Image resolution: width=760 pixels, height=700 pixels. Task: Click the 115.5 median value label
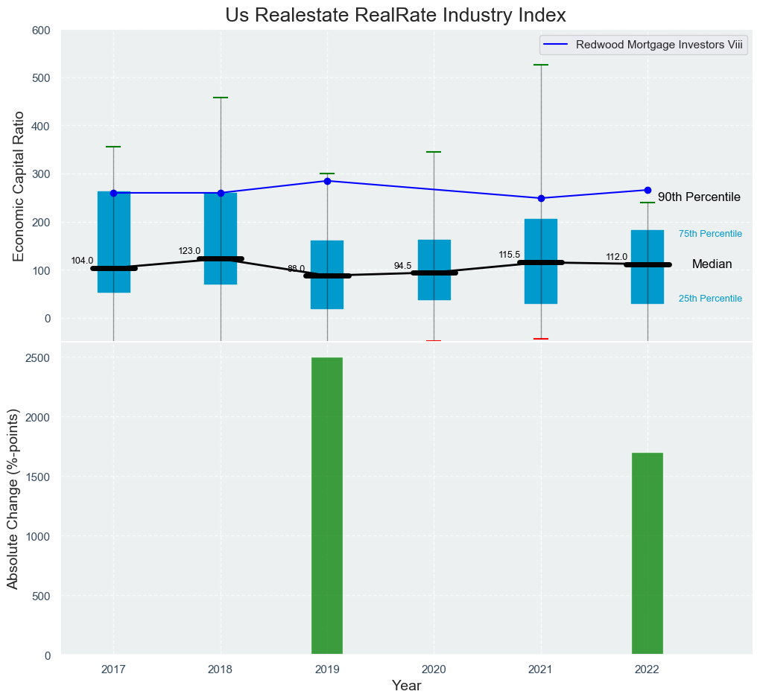click(x=510, y=255)
